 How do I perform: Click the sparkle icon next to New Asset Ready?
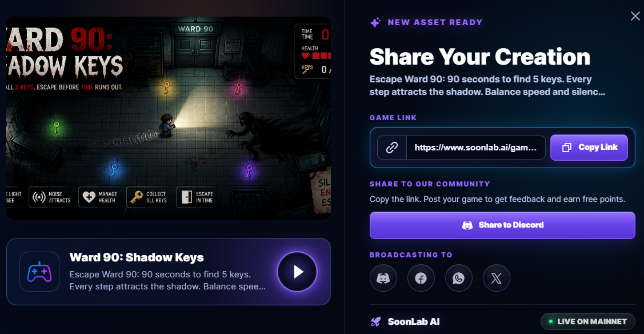[x=375, y=22]
